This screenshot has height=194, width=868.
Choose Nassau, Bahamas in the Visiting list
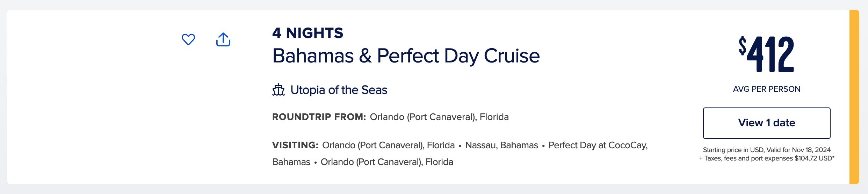click(x=501, y=145)
